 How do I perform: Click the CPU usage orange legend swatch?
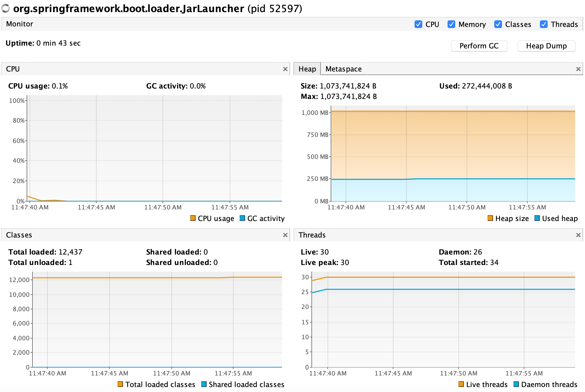(193, 218)
